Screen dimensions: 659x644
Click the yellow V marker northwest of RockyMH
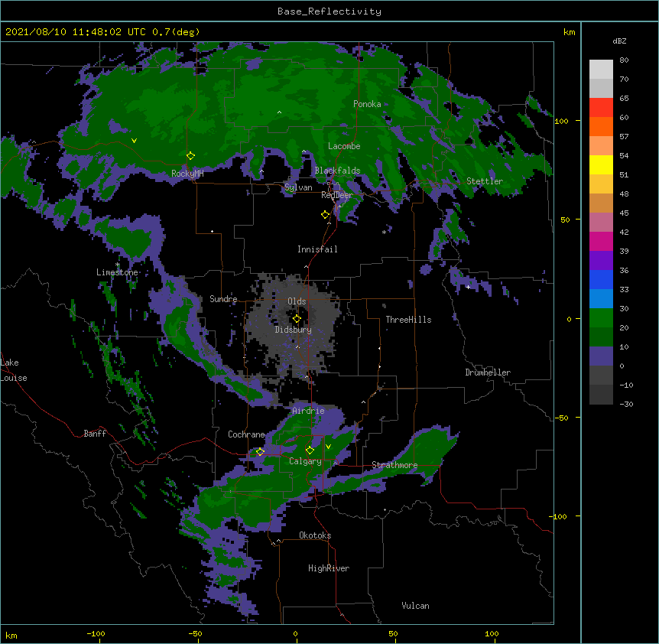[x=134, y=141]
